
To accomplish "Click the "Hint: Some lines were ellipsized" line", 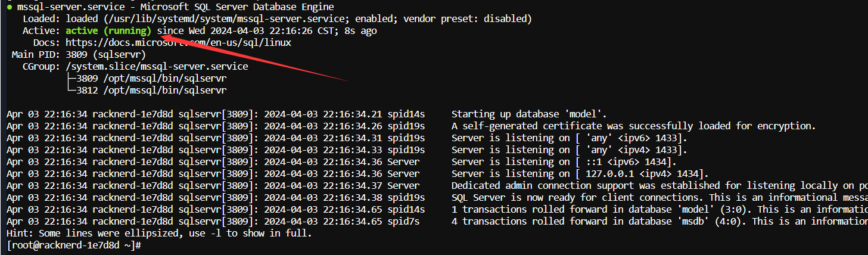I will click(159, 233).
